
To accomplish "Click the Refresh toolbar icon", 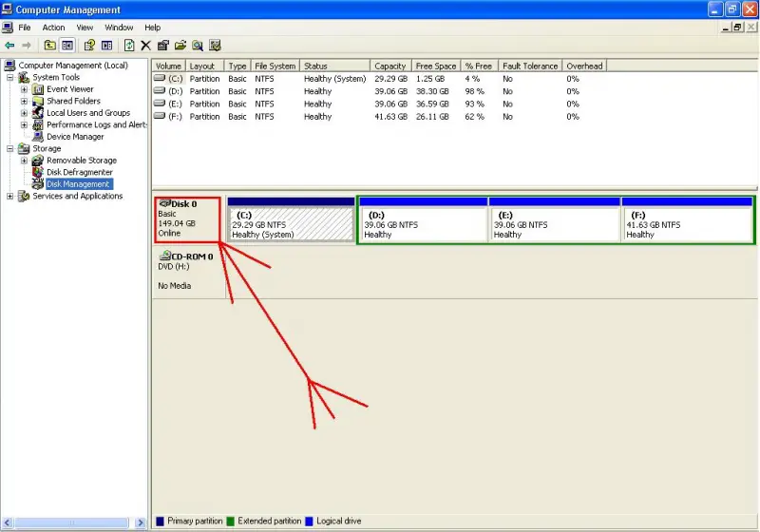I will [x=128, y=45].
